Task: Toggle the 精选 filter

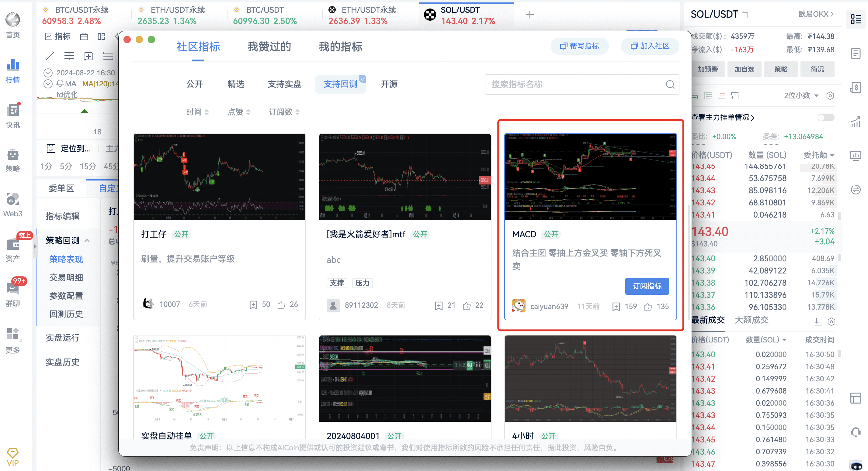Action: (236, 84)
